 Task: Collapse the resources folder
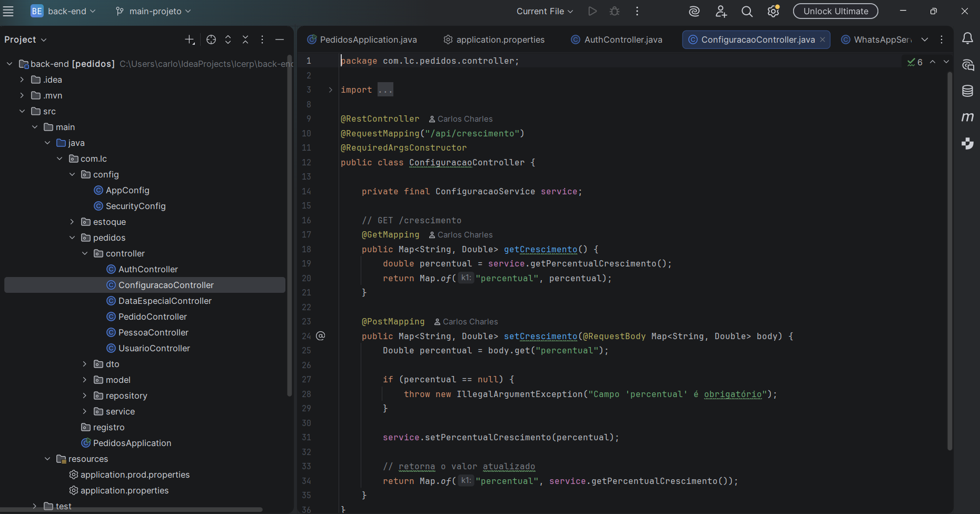(x=47, y=459)
